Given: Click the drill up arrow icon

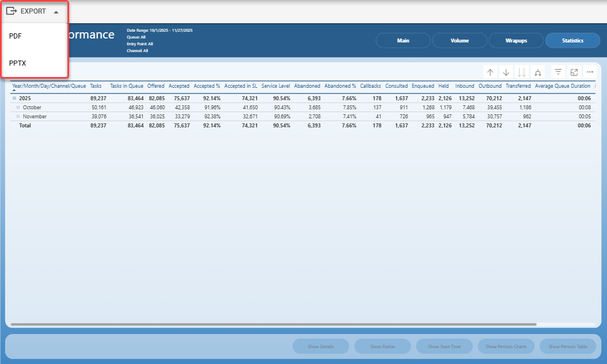Looking at the screenshot, I should 490,72.
